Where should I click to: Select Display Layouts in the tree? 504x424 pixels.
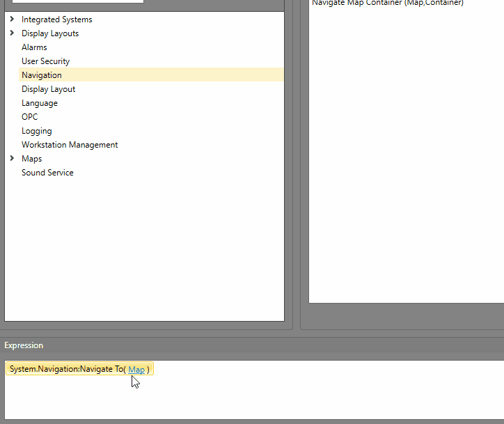(x=50, y=33)
